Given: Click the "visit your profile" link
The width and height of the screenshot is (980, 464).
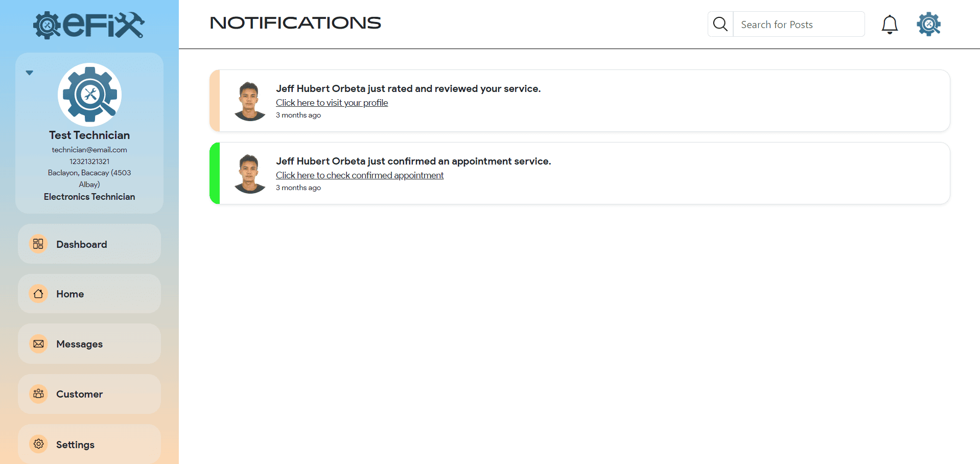Looking at the screenshot, I should click(x=332, y=103).
